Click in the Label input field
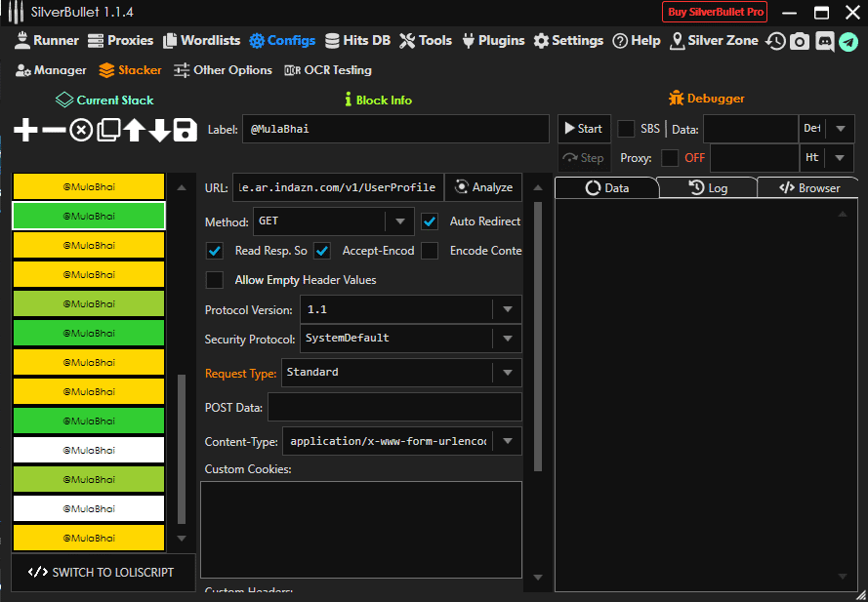 pyautogui.click(x=395, y=129)
